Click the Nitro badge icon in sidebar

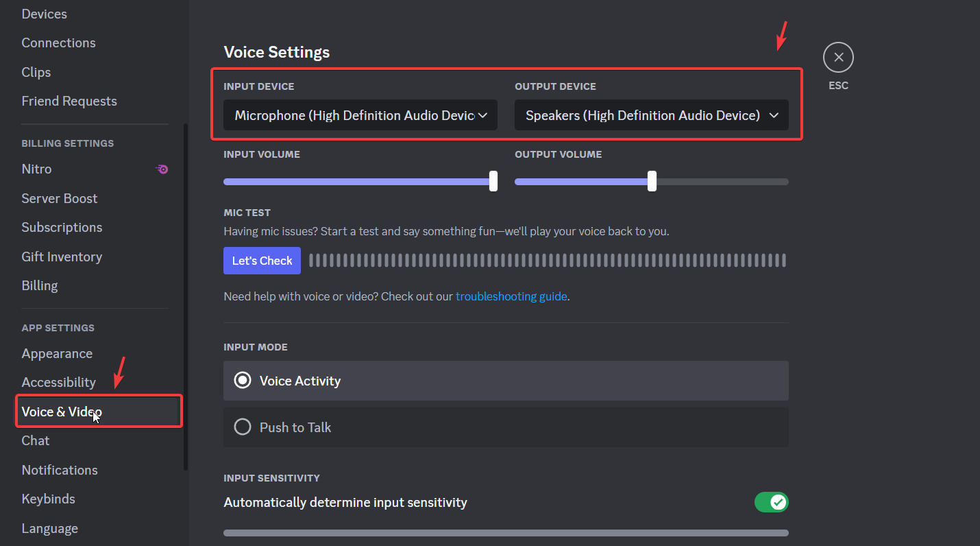pyautogui.click(x=162, y=169)
